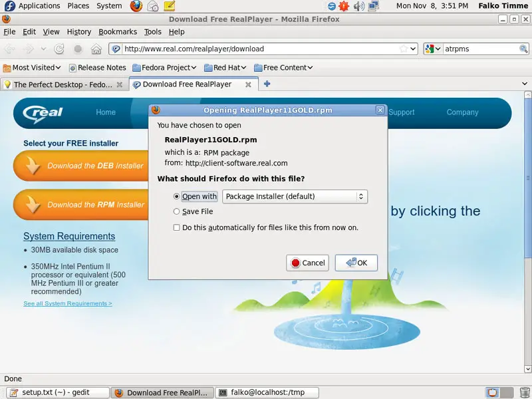Go forward with the Forward arrow
The width and height of the screenshot is (532, 399).
tap(29, 49)
